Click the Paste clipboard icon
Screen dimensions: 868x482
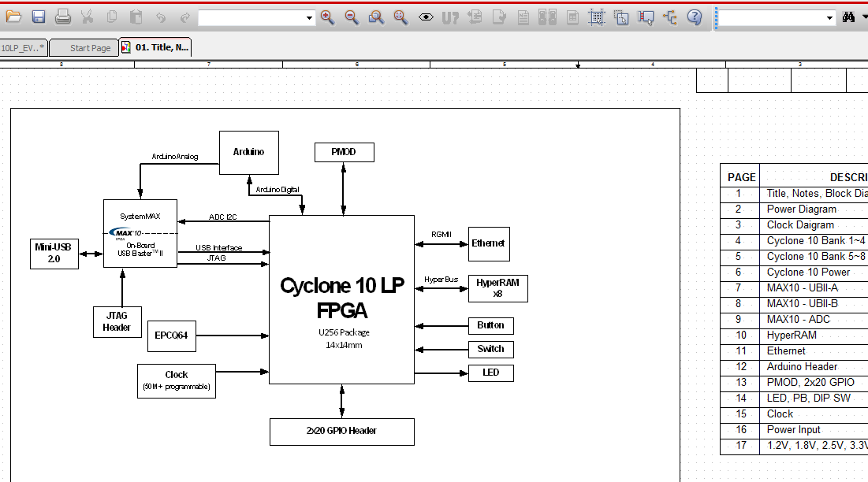[x=136, y=17]
